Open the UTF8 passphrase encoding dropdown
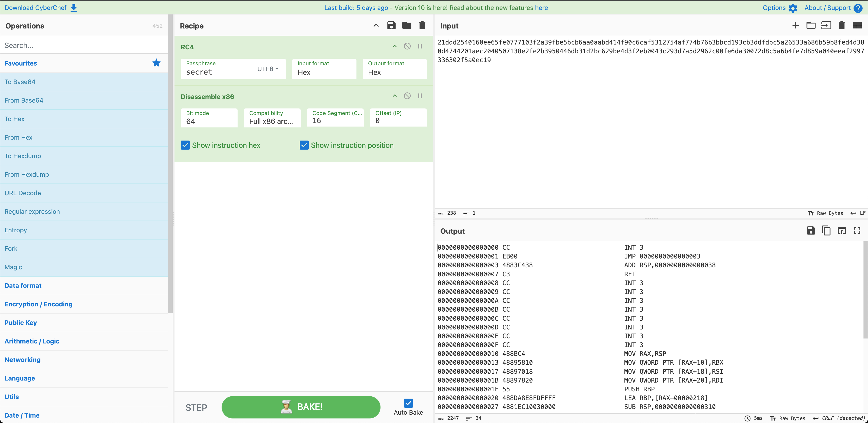The height and width of the screenshot is (423, 868). (x=268, y=69)
